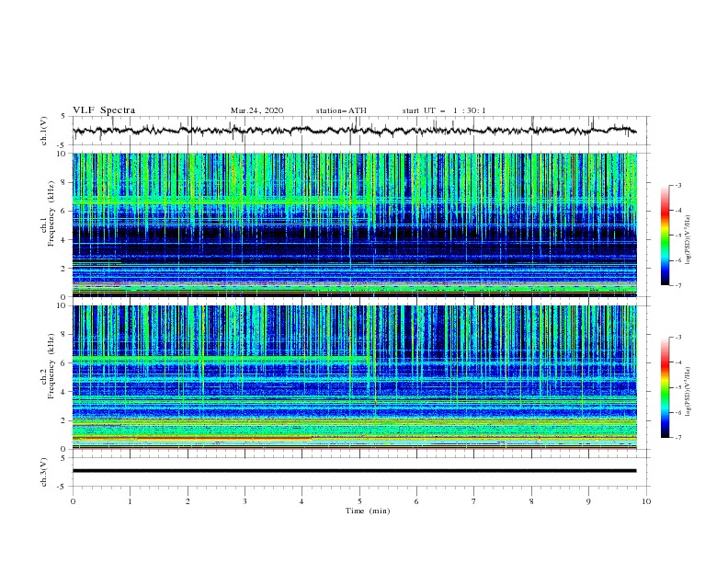Click the ch.1 colorbar "log(PSD)(V²/Hz)" label

(x=688, y=239)
